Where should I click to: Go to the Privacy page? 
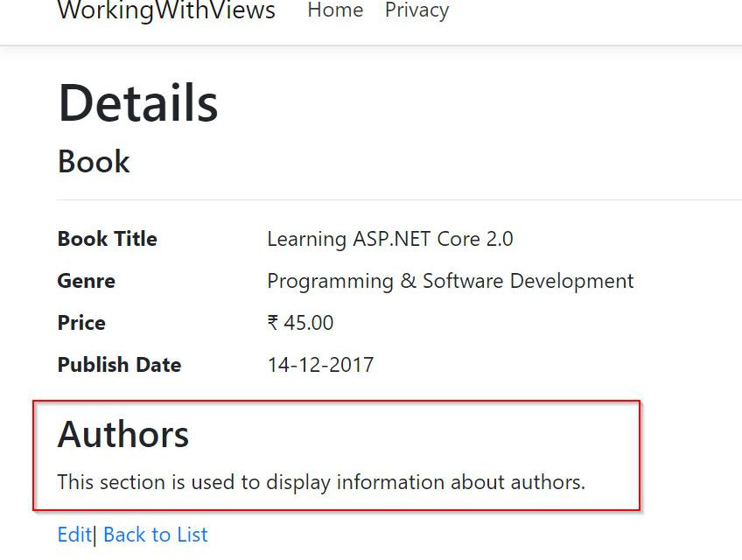tap(416, 10)
